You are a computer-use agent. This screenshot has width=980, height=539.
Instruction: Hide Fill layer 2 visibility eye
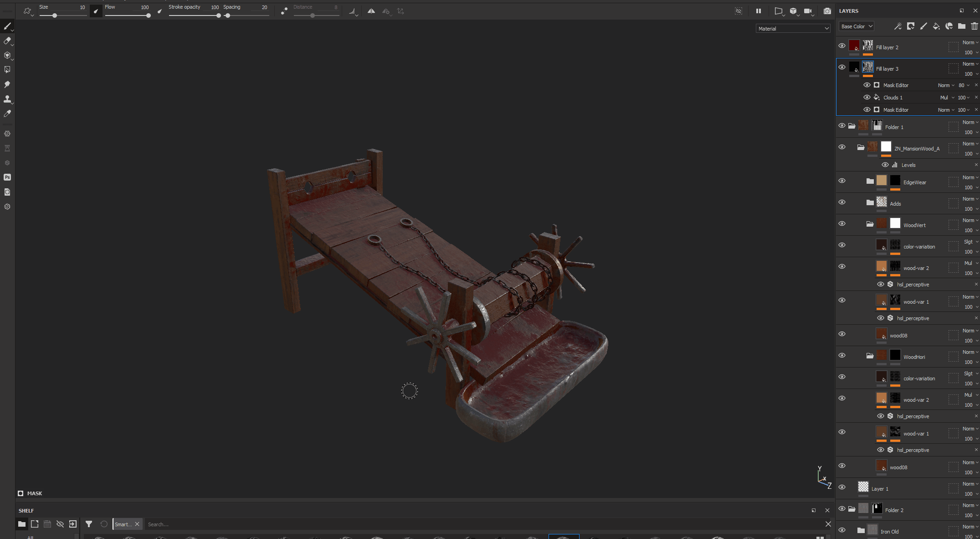pyautogui.click(x=842, y=46)
